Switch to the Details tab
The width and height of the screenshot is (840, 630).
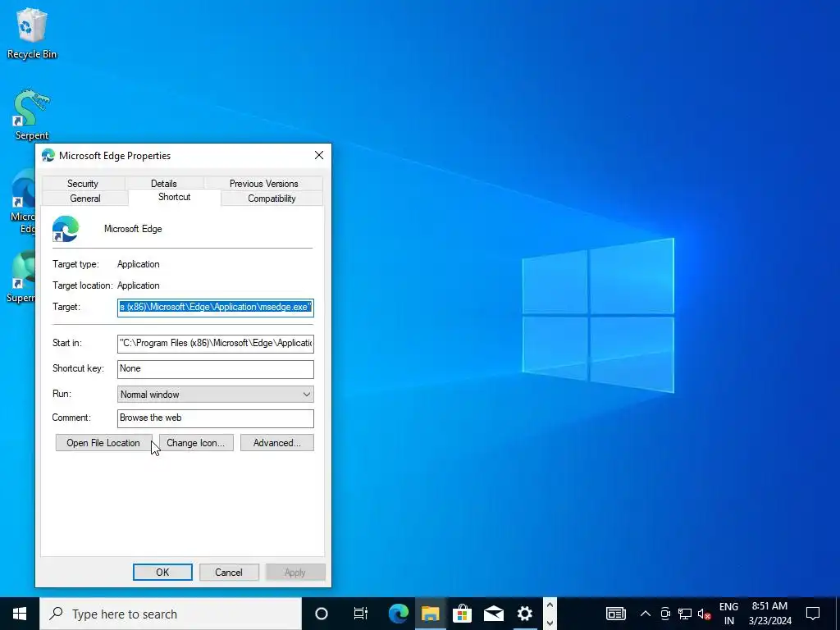[x=164, y=183]
